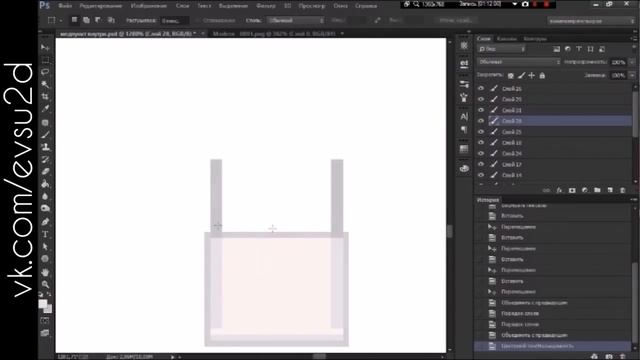
Task: Switch to the second document tab
Action: coord(274,33)
